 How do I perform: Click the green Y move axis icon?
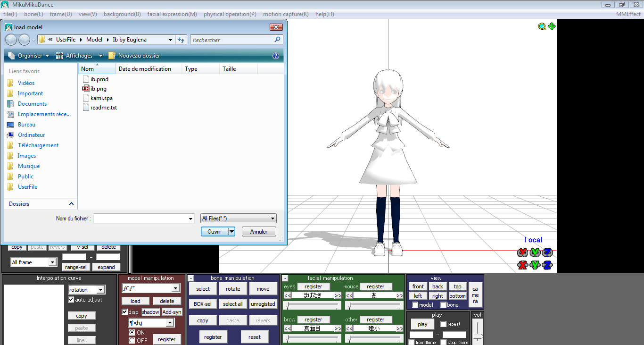tap(535, 265)
